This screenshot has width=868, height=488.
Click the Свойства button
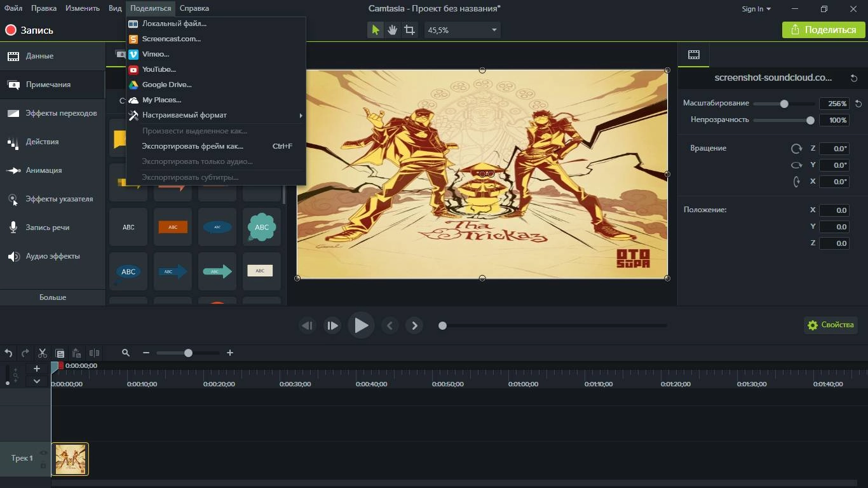pyautogui.click(x=831, y=325)
